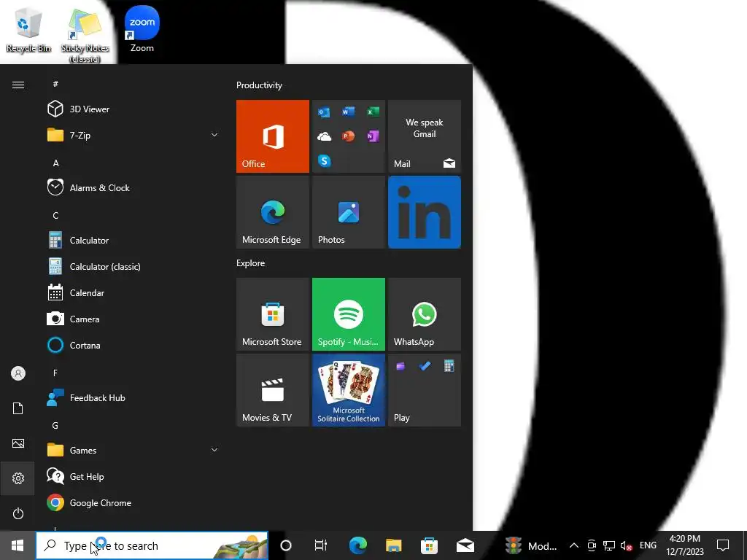Open the Movies & TV tile

tap(273, 390)
